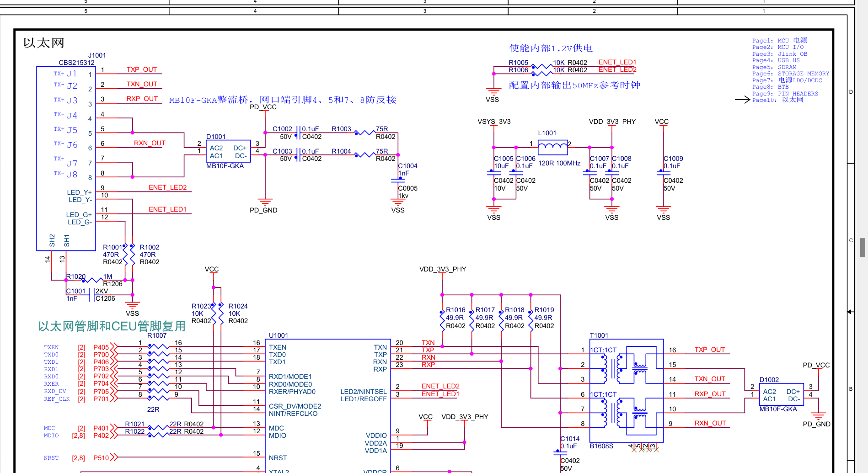Select the RXP_OUT label at J1001 pin 3
This screenshot has height=473, width=868.
pos(142,99)
